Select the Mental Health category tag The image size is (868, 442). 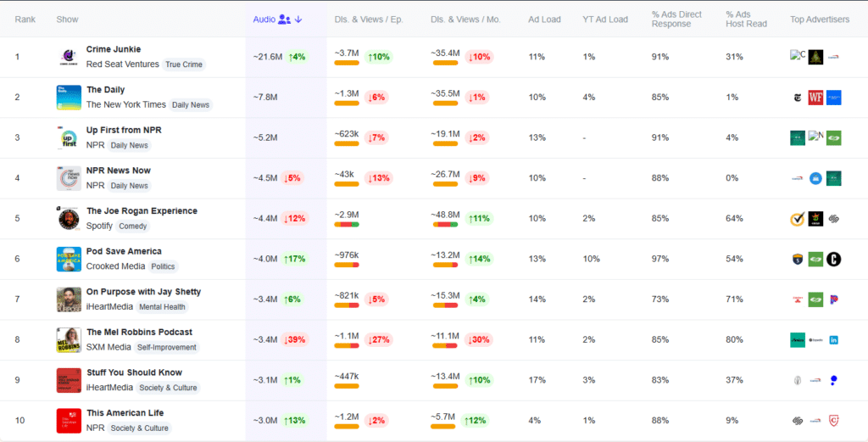pyautogui.click(x=163, y=307)
